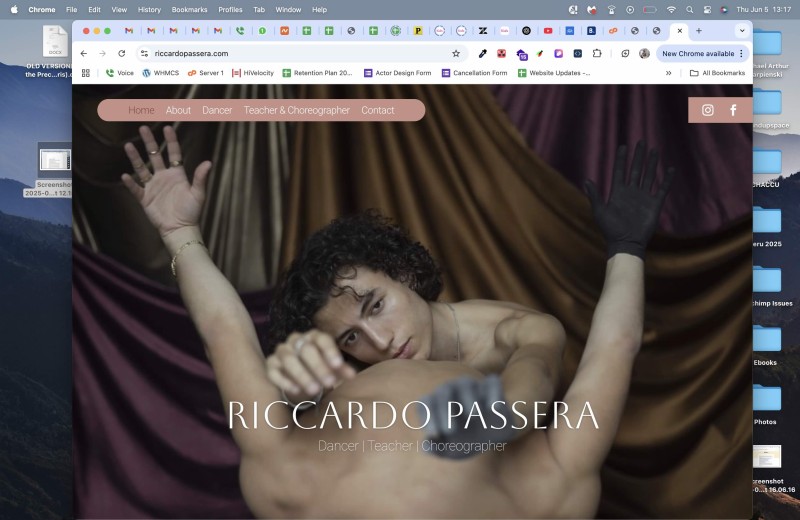This screenshot has width=800, height=520.
Task: Expand the tab search dropdown arrow
Action: [x=741, y=31]
